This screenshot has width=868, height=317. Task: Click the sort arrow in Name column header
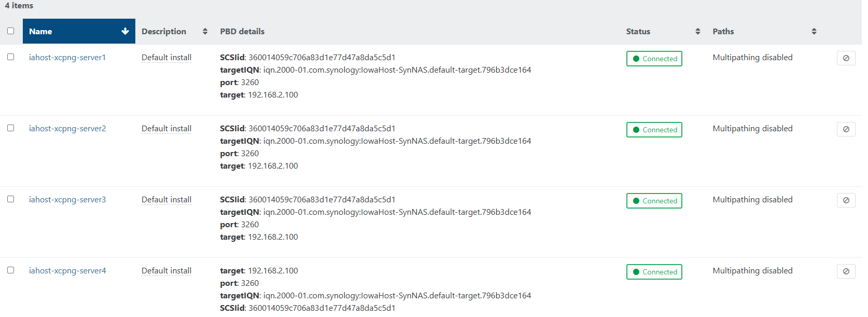point(125,31)
